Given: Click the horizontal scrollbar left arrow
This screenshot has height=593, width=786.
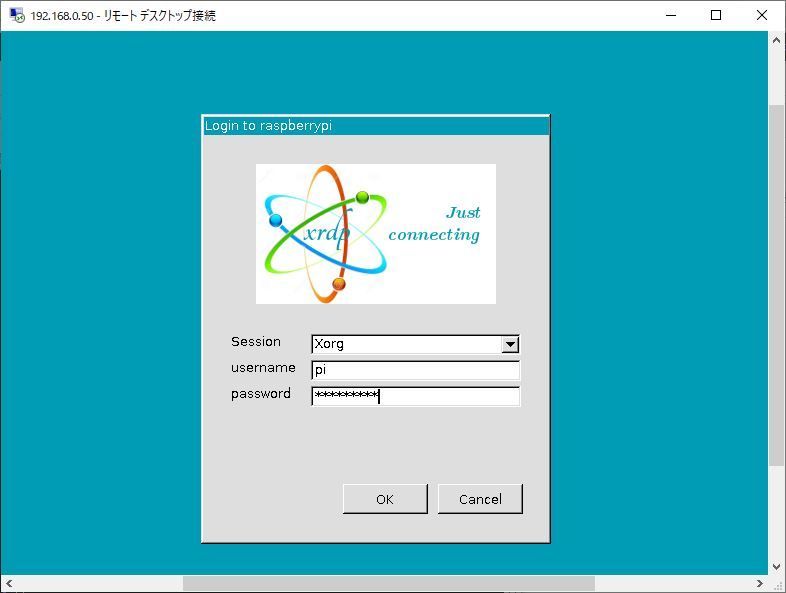Looking at the screenshot, I should coord(9,583).
